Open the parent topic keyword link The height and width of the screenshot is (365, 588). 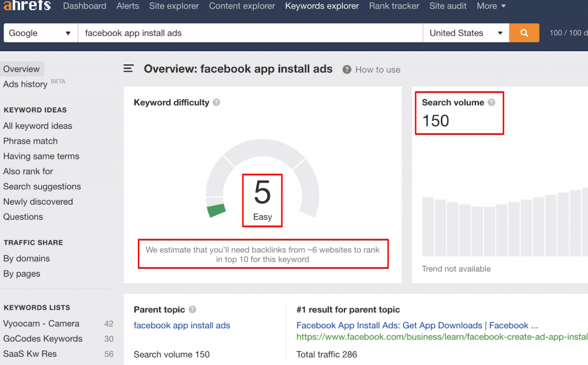tap(181, 325)
